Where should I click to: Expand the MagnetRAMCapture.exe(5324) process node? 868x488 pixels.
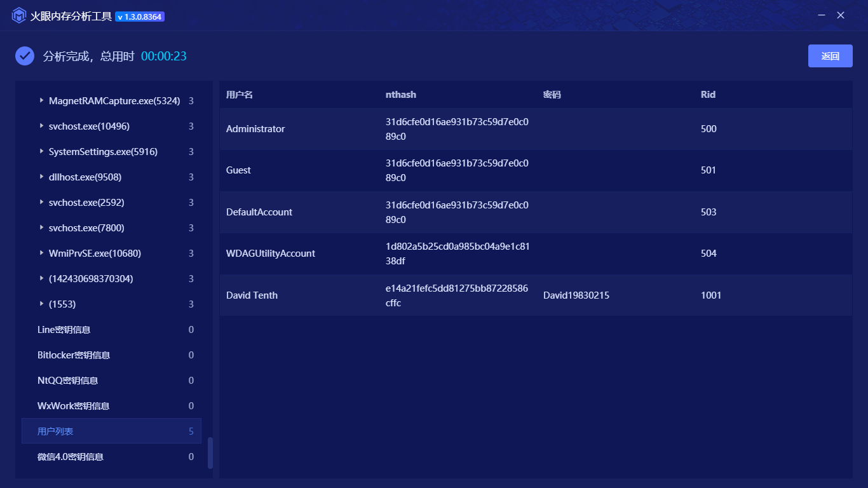click(x=42, y=100)
